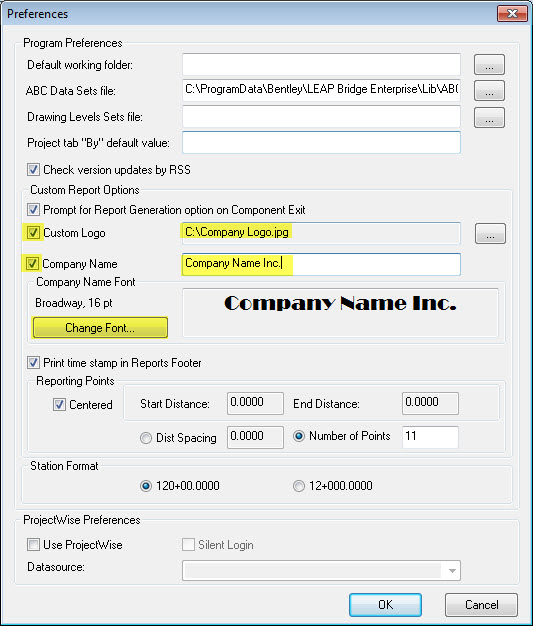Toggle Print time stamp in Reports Footer

coord(33,363)
